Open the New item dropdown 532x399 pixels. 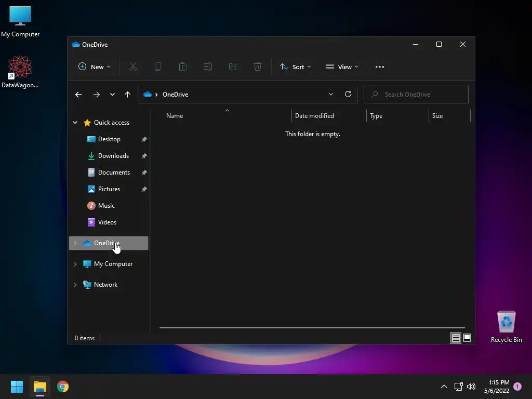(x=95, y=67)
